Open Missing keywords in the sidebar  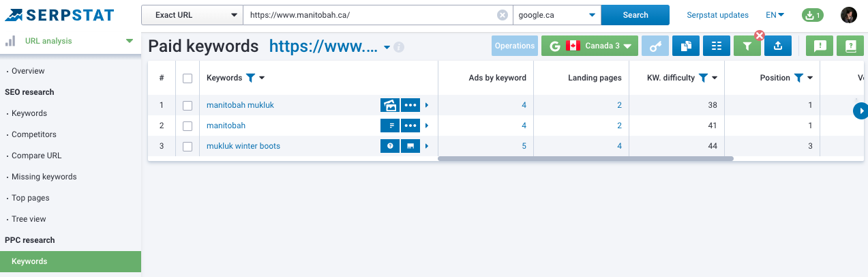tap(44, 177)
